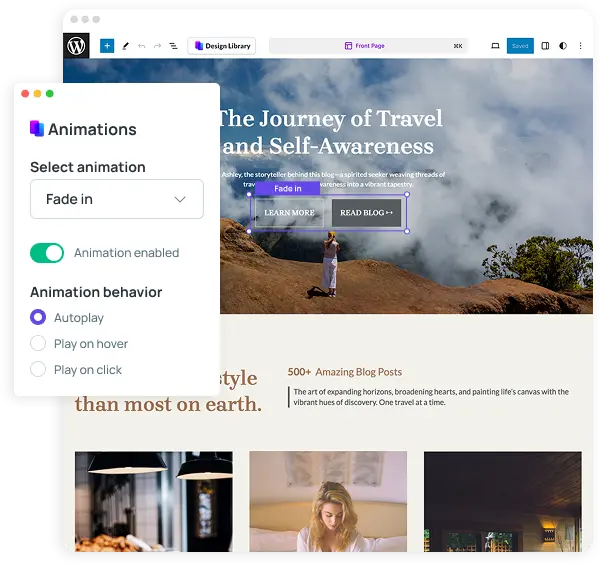Open the Fade in animation dropdown
Image resolution: width=601 pixels, height=565 pixels.
(x=117, y=199)
